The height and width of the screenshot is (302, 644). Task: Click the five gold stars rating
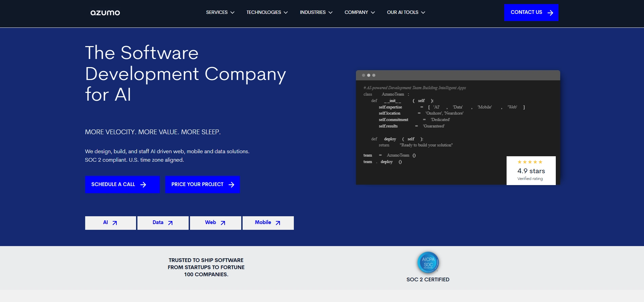click(530, 162)
